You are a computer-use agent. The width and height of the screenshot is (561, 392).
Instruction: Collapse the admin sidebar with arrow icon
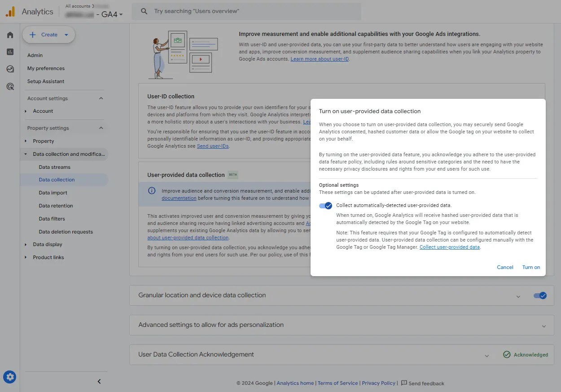99,381
